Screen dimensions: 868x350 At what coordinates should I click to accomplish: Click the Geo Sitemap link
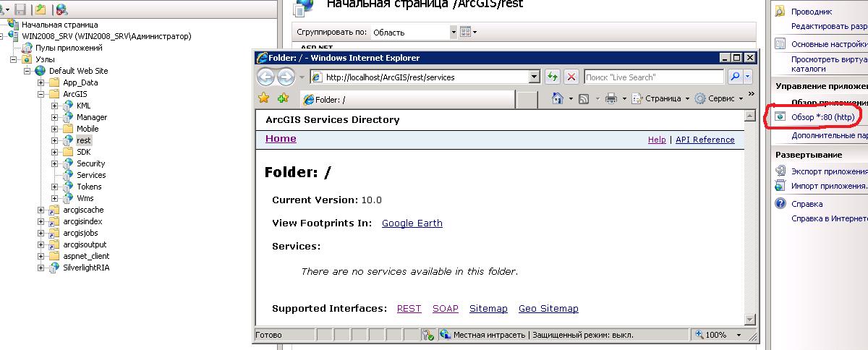click(548, 308)
